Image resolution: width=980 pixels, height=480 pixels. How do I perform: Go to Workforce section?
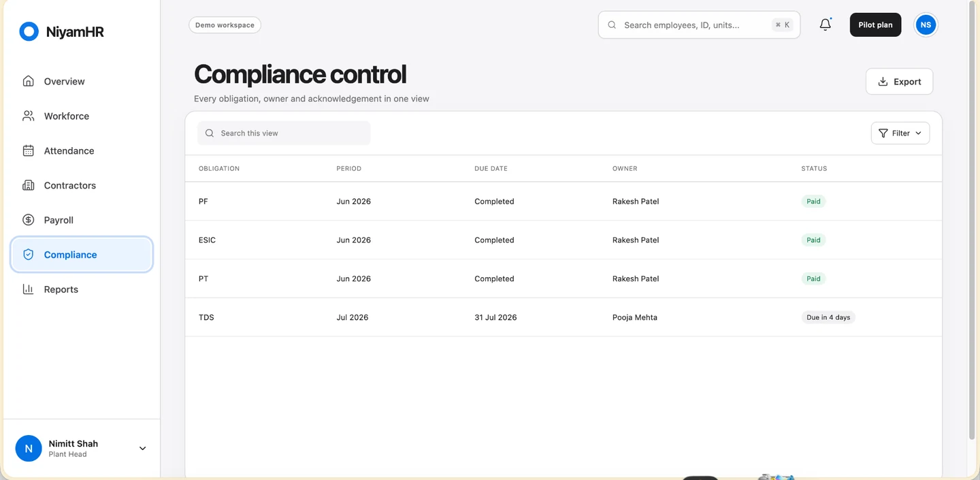(82, 116)
